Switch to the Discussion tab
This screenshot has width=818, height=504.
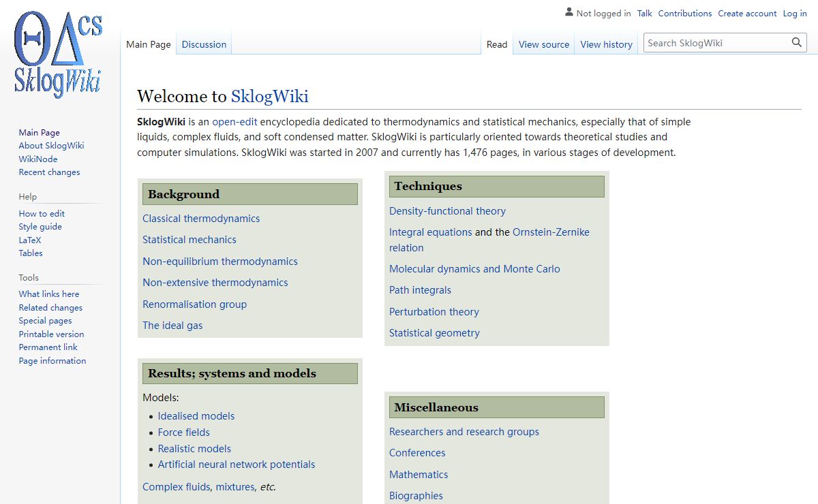204,44
